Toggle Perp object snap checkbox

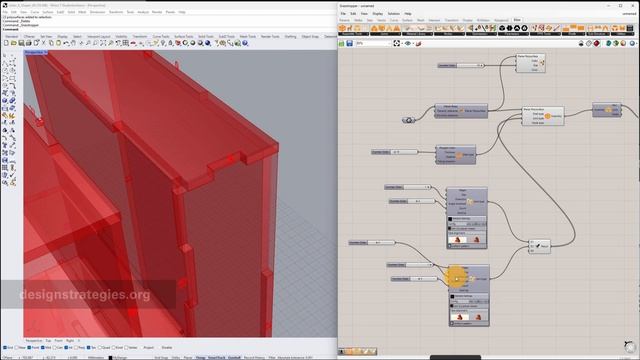(77, 347)
